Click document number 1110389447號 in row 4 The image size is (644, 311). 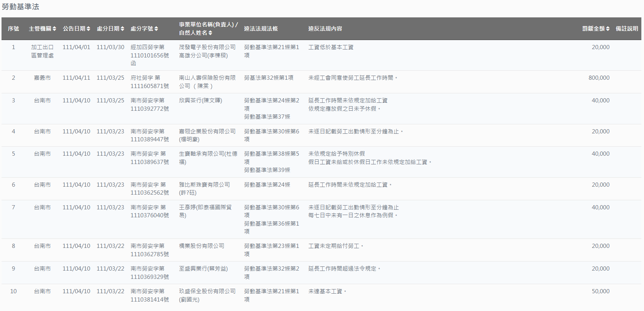(x=150, y=139)
